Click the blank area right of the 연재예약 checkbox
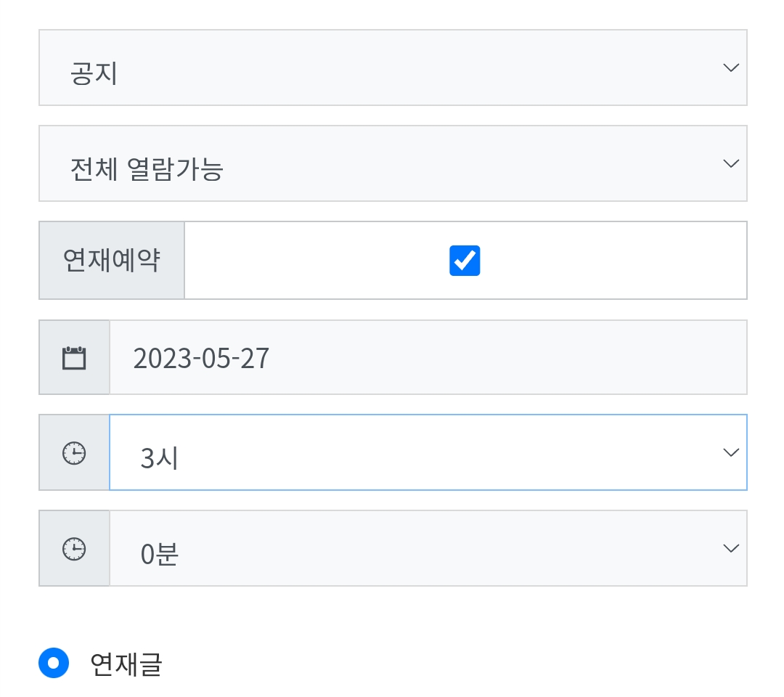784x697 pixels. pyautogui.click(x=617, y=260)
